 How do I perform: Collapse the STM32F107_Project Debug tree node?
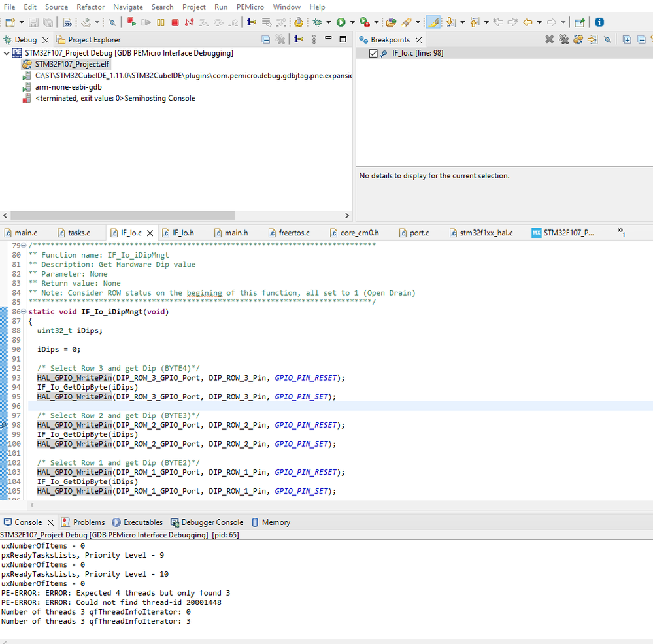pyautogui.click(x=7, y=53)
